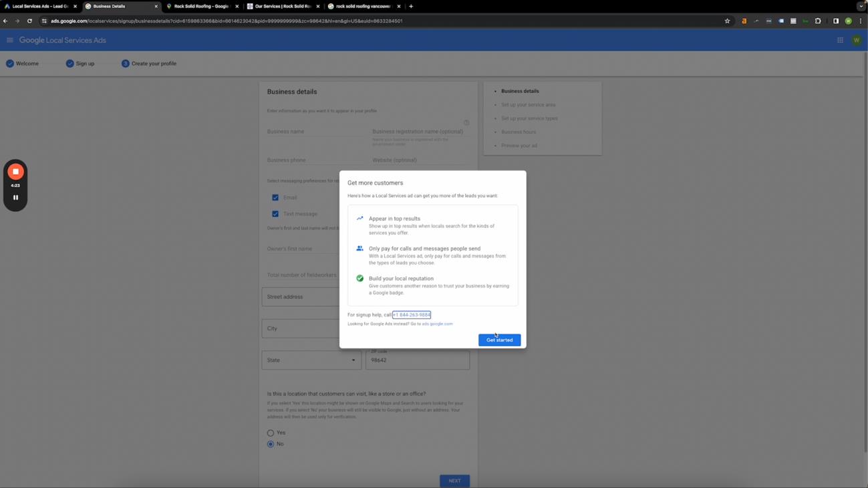Switch to the Local Services Ads tab
The image size is (868, 488).
40,6
